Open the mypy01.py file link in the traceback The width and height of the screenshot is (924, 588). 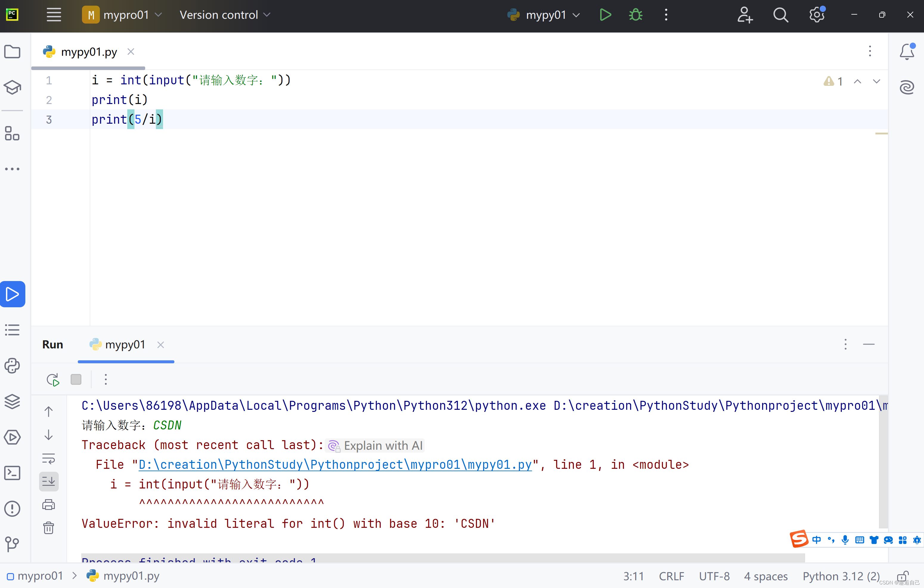point(335,465)
